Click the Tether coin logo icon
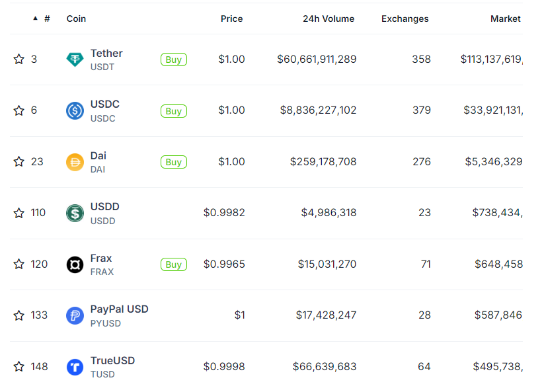The height and width of the screenshot is (392, 544). (75, 59)
